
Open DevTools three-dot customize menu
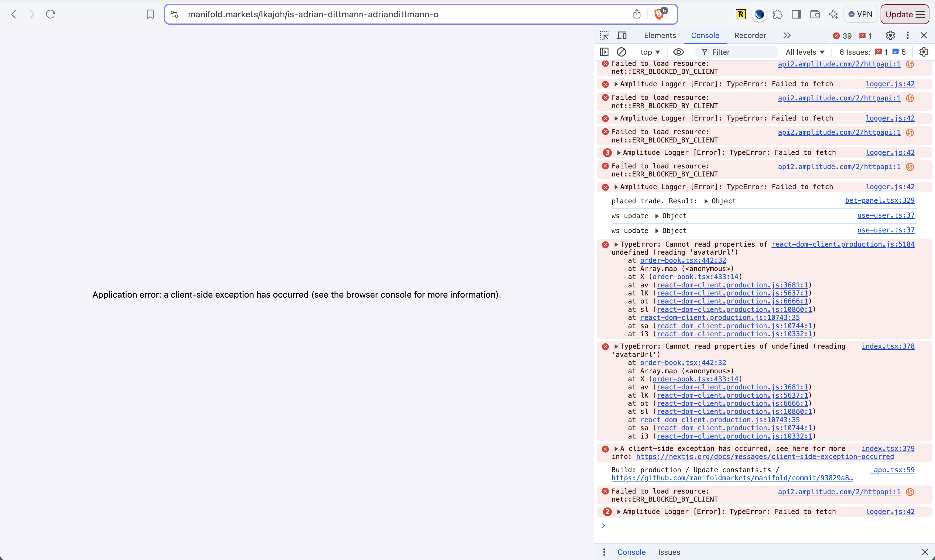[x=908, y=36]
